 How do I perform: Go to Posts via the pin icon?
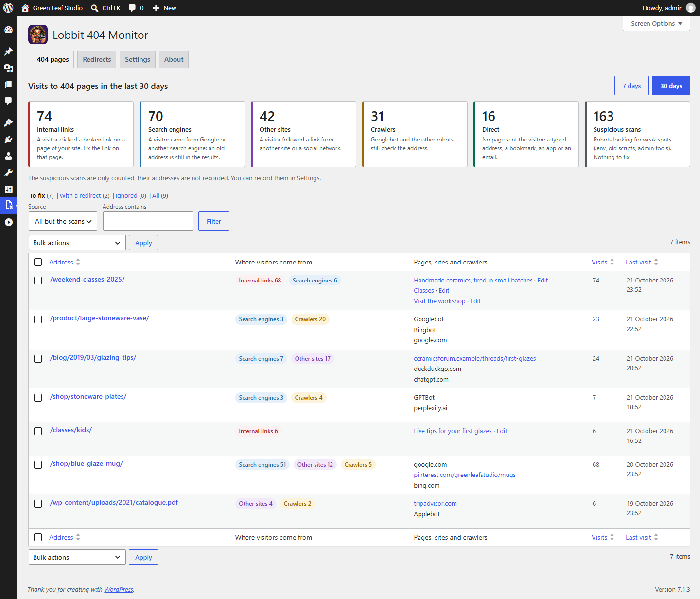pos(8,52)
